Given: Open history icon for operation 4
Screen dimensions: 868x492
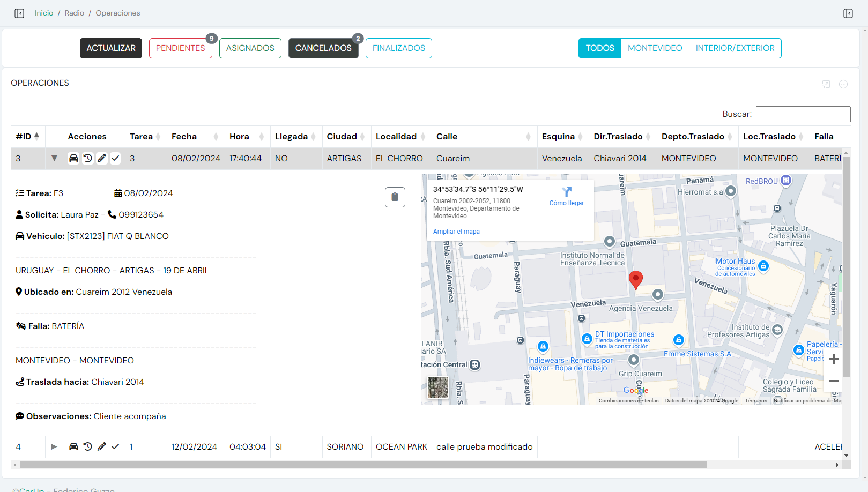Looking at the screenshot, I should click(x=88, y=446).
